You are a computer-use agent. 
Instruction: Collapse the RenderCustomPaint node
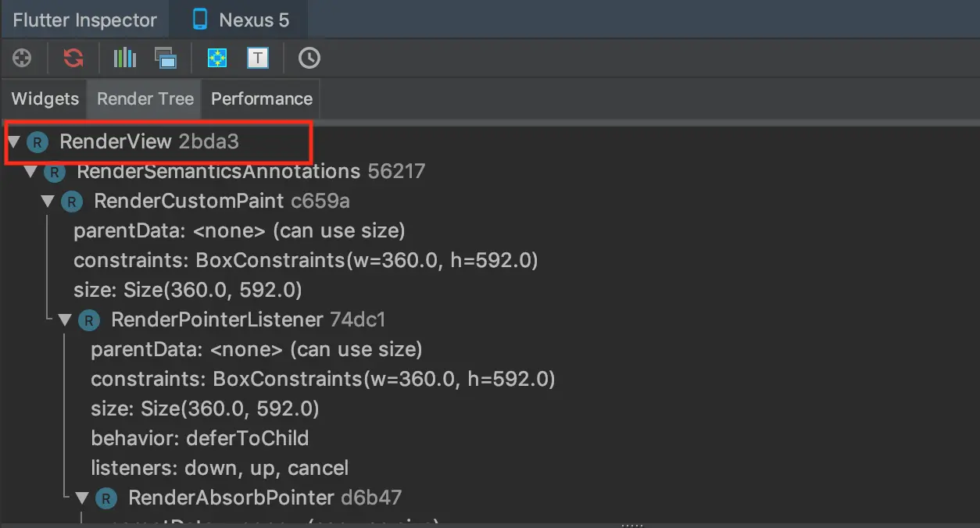click(x=48, y=201)
